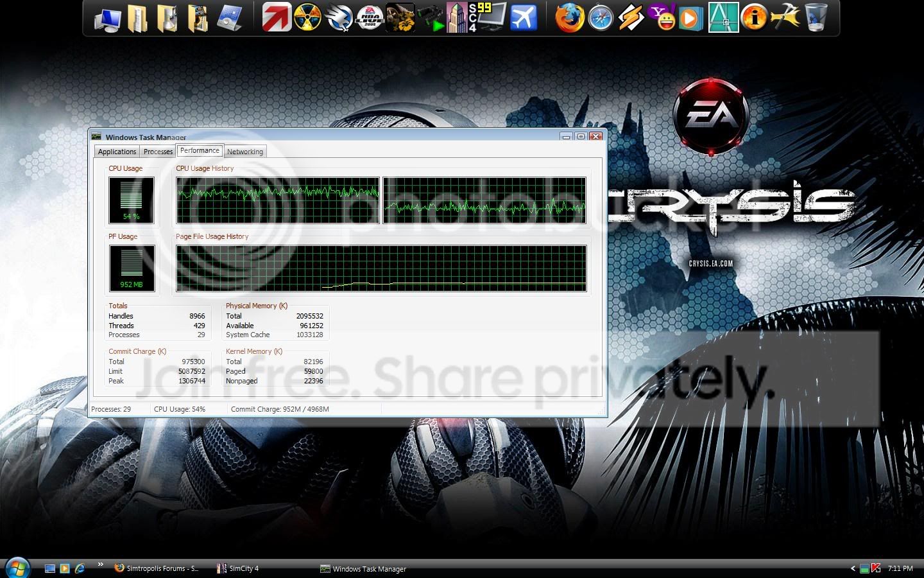Click the orange info dock icon
Viewport: 924px width, 578px height.
(x=754, y=17)
